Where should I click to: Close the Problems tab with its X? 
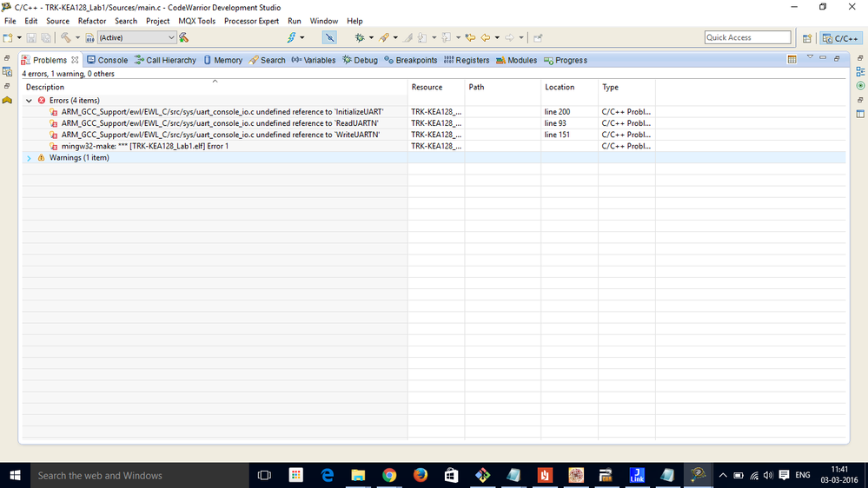[x=75, y=60]
